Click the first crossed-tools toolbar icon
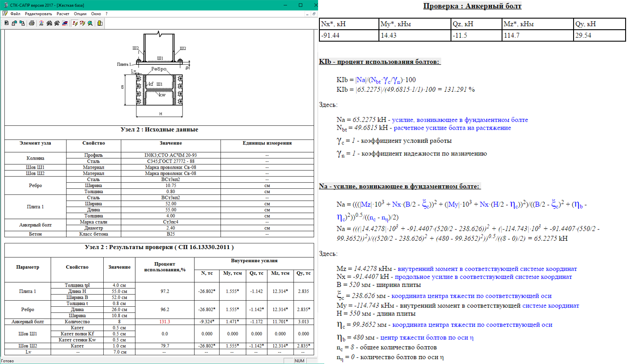 click(49, 23)
